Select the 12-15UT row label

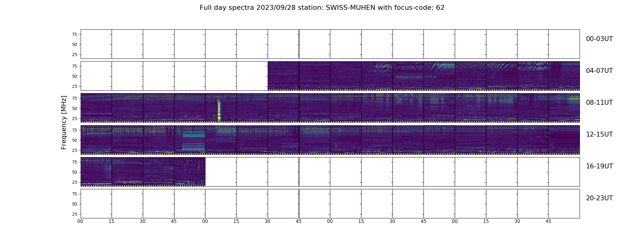click(x=599, y=134)
